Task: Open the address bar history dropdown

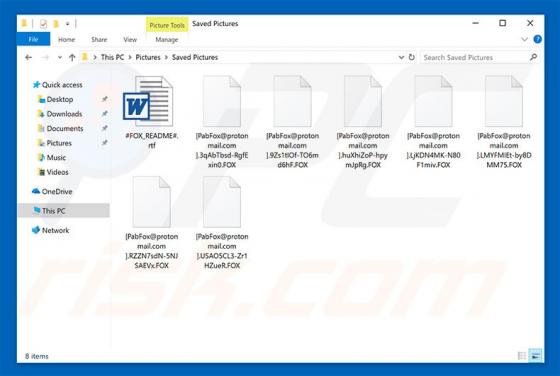Action: tap(401, 57)
